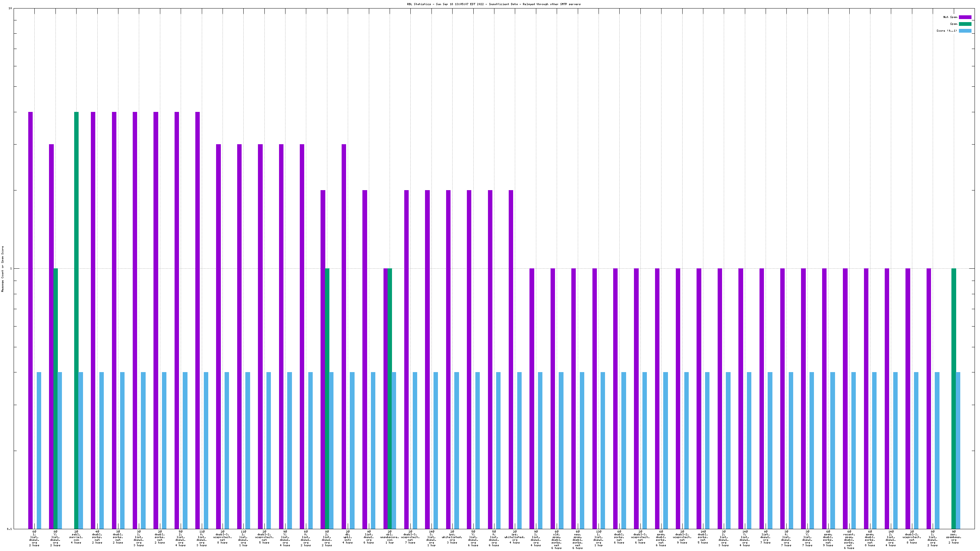The width and height of the screenshot is (980, 551).
Task: Click the dnsbl-3.uceprotect.net 8 hops axis label
Action: tap(223, 537)
